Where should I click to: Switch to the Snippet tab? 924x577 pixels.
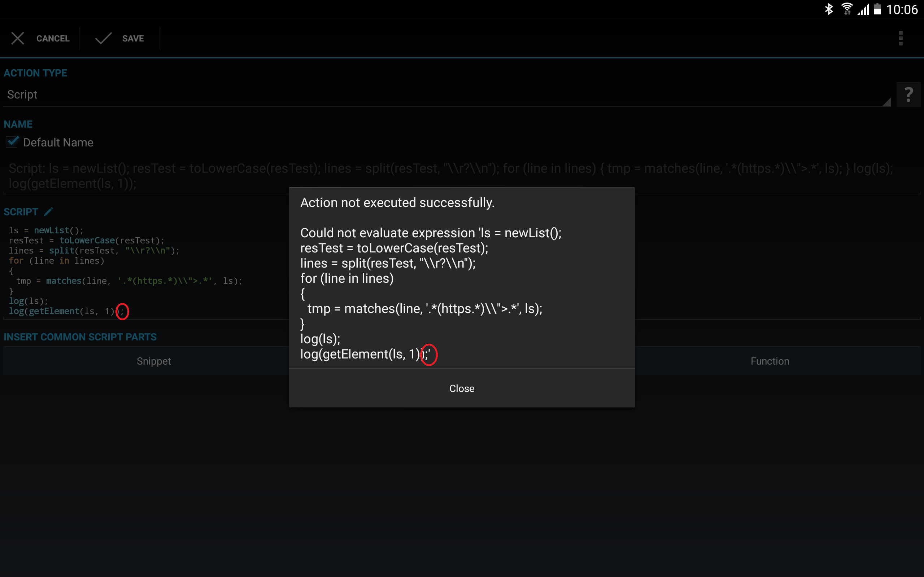click(x=153, y=361)
